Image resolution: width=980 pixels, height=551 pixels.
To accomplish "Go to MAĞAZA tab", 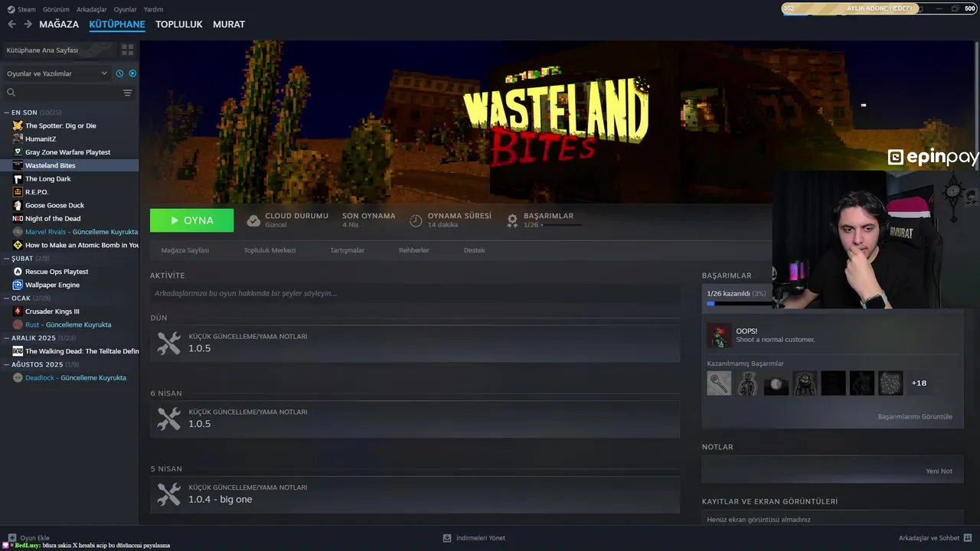I will coord(59,24).
